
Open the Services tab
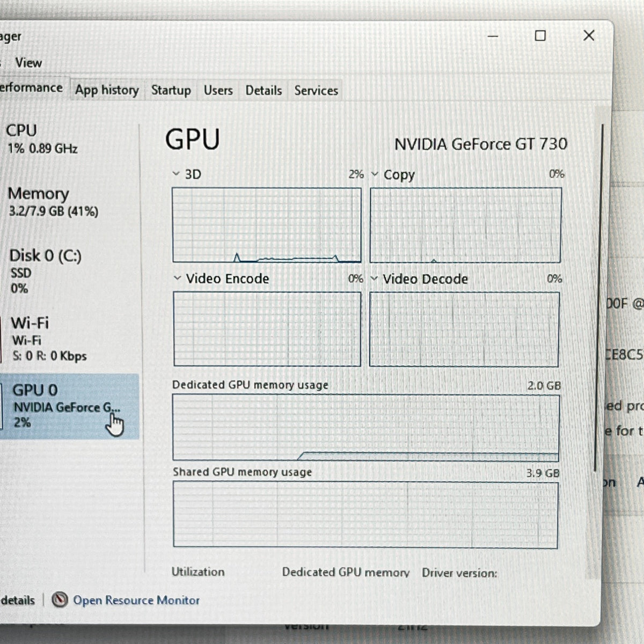click(x=316, y=90)
